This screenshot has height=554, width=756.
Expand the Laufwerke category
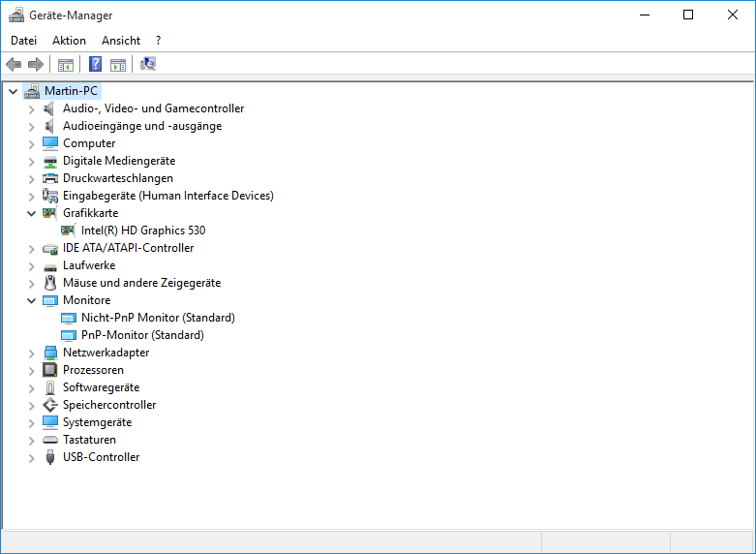click(32, 266)
